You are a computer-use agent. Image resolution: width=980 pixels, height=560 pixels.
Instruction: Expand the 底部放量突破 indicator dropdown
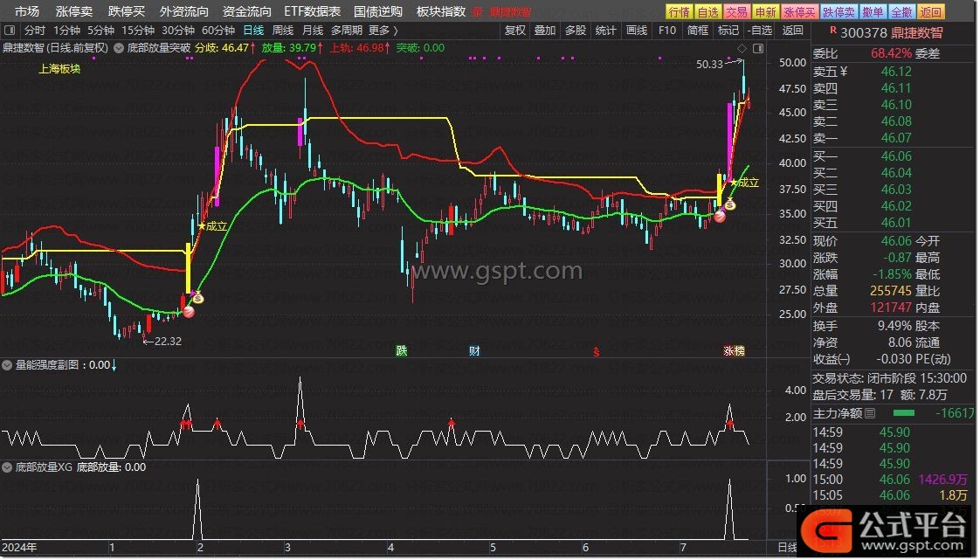coord(119,48)
